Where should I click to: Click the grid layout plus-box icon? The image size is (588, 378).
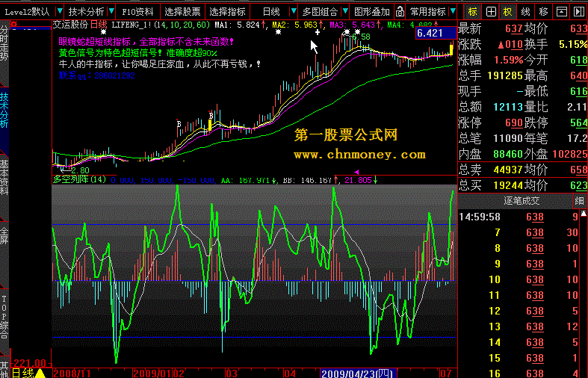pos(491,12)
